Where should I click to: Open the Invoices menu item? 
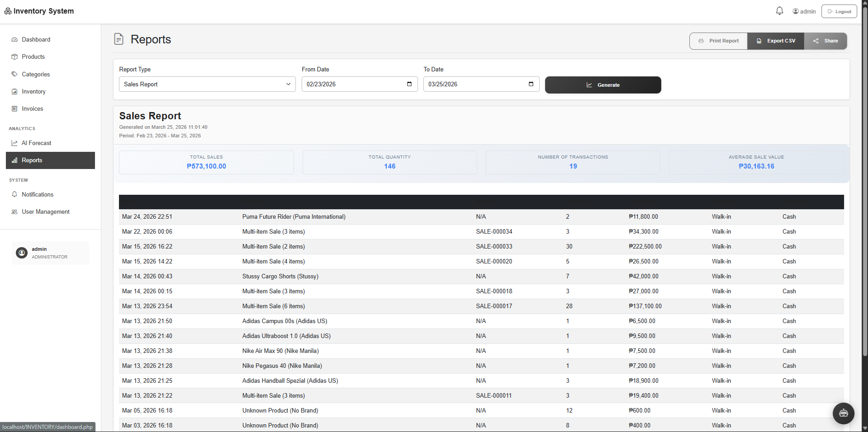(x=33, y=109)
